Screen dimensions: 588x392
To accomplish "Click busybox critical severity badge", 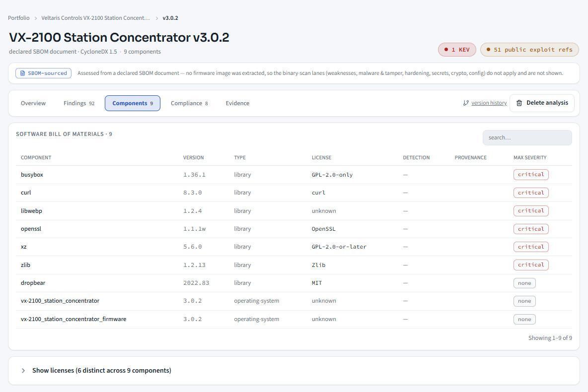I will (x=531, y=175).
